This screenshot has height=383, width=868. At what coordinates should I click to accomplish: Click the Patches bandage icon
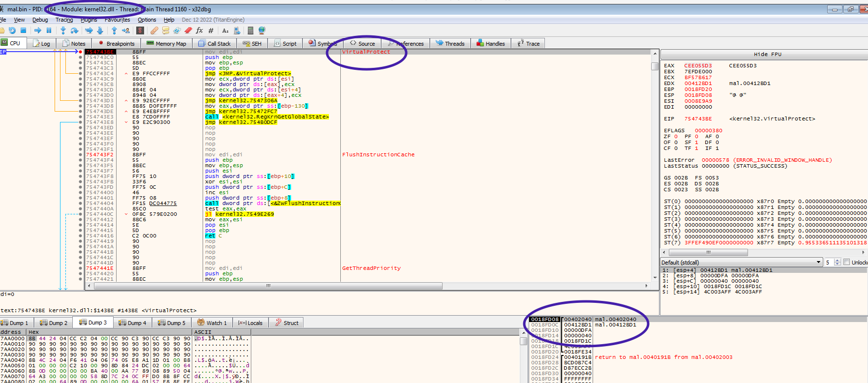154,30
